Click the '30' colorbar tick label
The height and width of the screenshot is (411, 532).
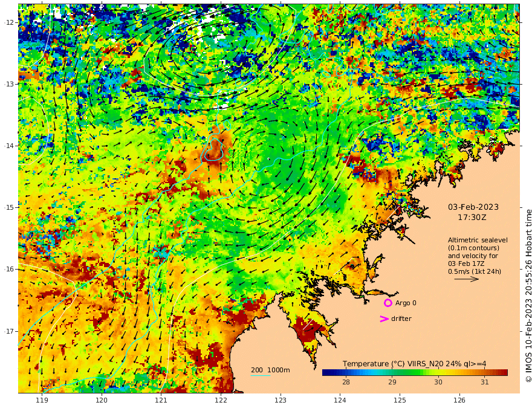[x=438, y=382]
